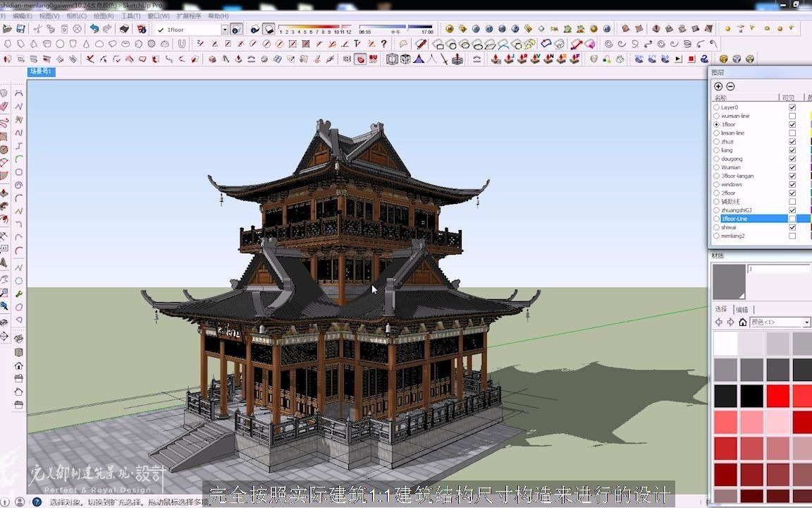812x508 pixels.
Task: Hide the dougong layer via its checkbox
Action: 792,159
